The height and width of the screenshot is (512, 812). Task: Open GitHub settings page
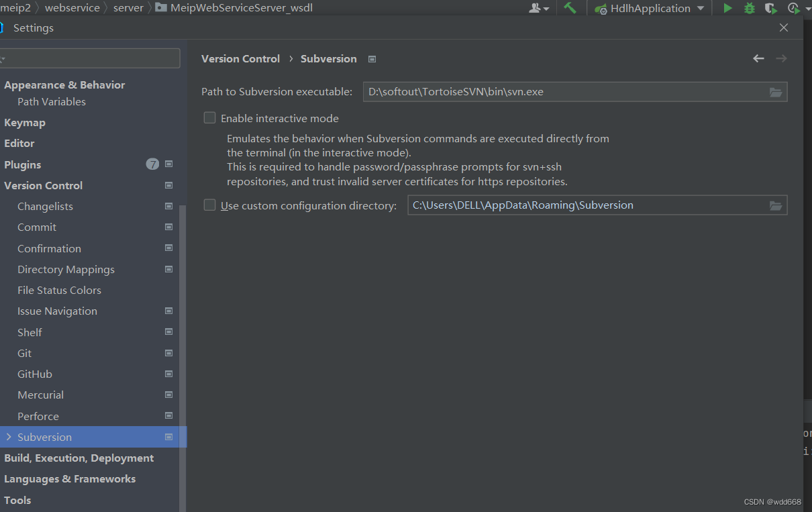35,374
